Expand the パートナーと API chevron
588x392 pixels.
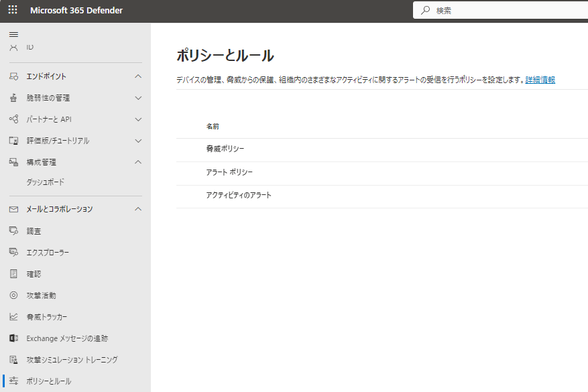pos(138,119)
